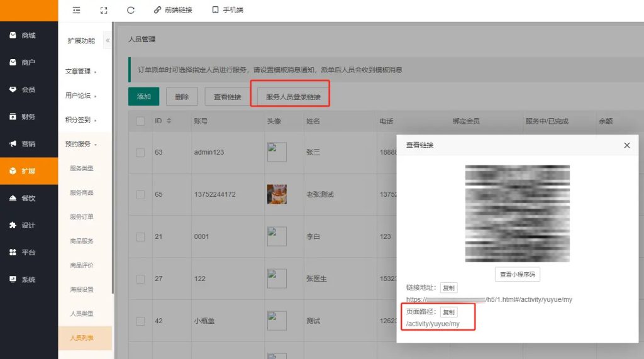
Task: Click the 人员管理 page title
Action: 142,40
